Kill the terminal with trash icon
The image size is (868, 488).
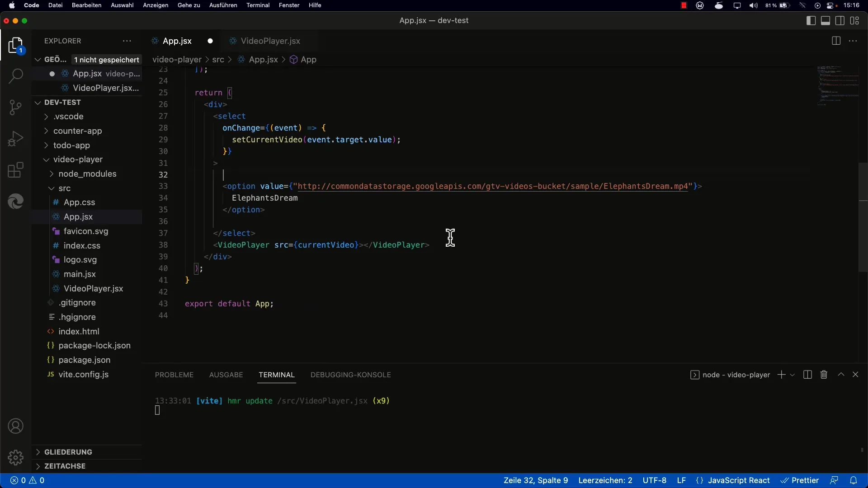pos(824,375)
